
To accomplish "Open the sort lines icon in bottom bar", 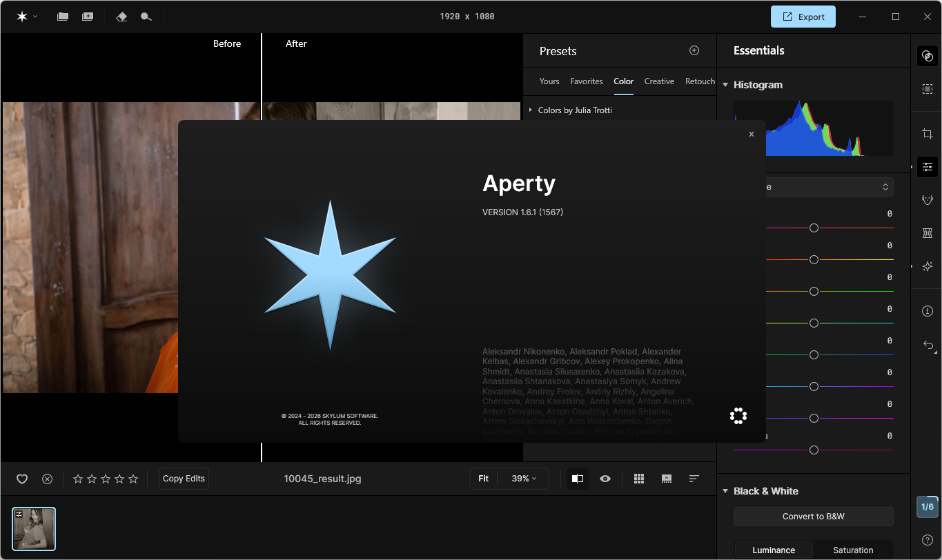I will click(x=694, y=479).
